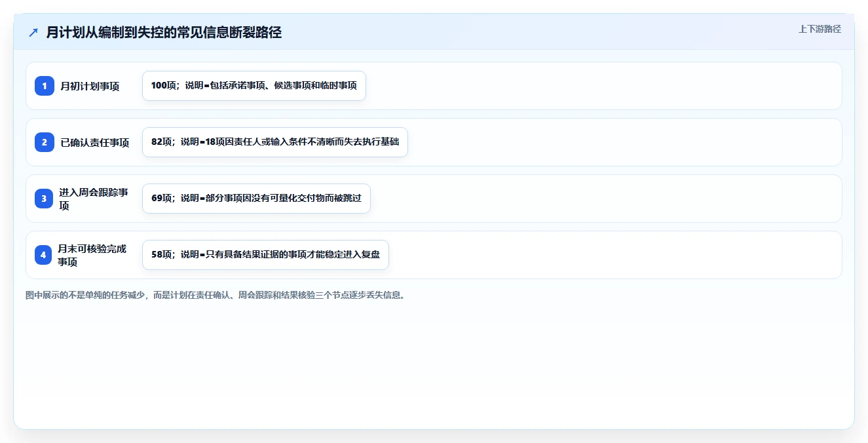Select the 已确认责任事项 label
The height and width of the screenshot is (443, 868).
(x=95, y=142)
